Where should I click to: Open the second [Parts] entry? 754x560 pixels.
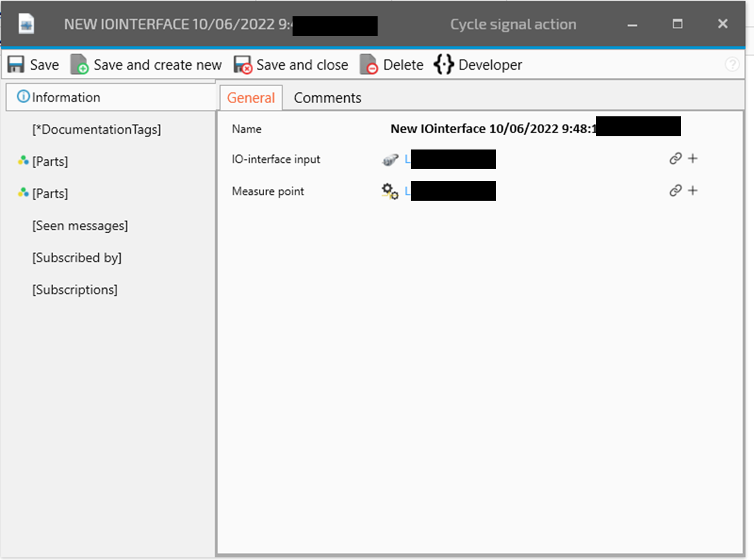(x=49, y=193)
